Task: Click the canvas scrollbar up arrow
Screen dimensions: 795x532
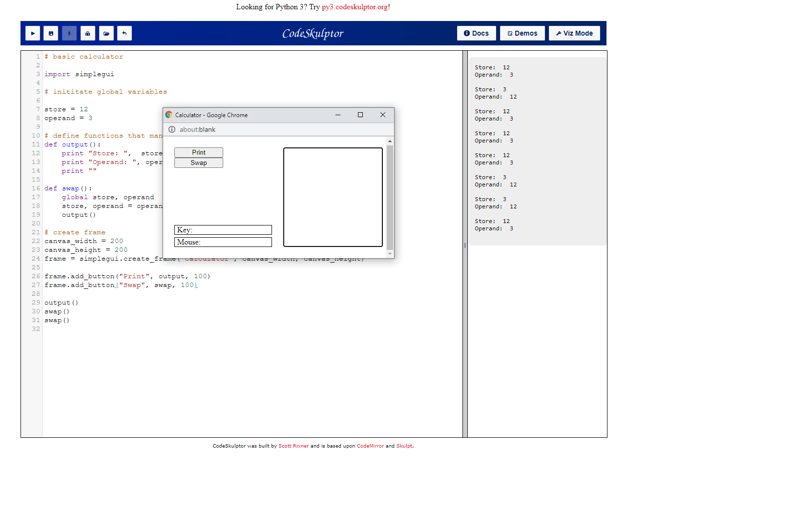Action: click(x=389, y=141)
